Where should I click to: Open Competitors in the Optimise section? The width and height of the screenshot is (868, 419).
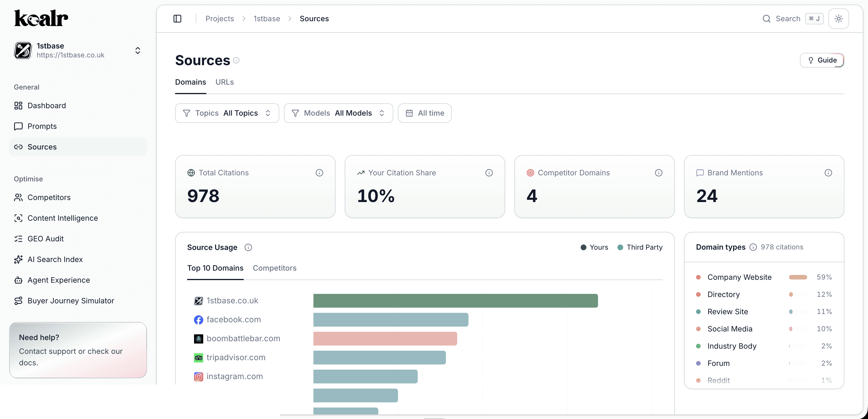[49, 197]
